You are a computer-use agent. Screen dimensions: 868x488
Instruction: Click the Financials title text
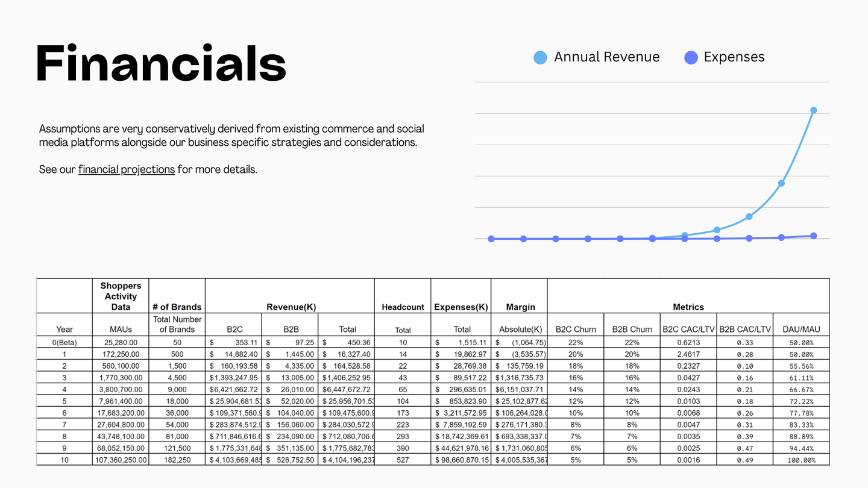(160, 62)
